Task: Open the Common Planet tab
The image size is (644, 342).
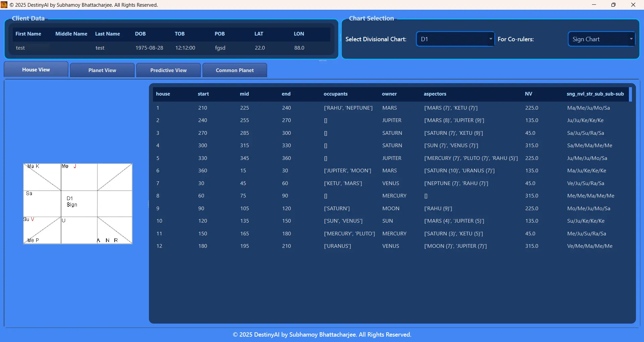Action: 234,70
